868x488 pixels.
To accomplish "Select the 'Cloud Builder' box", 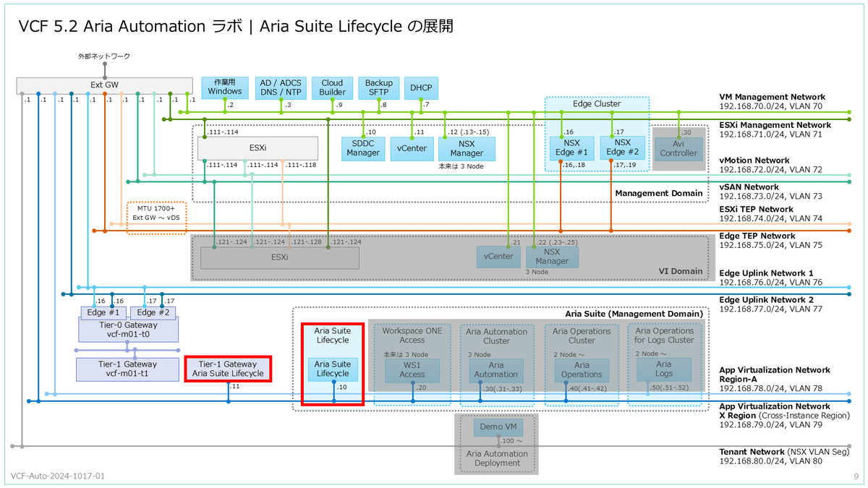I will [333, 87].
